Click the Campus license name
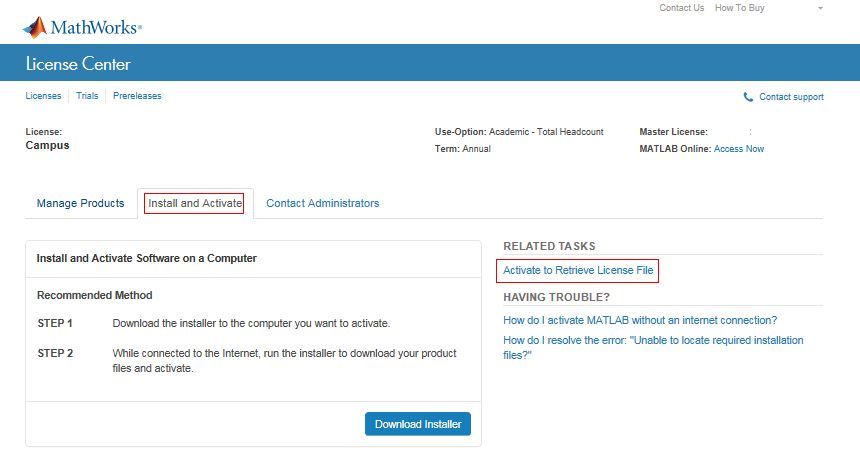860x460 pixels. pos(47,145)
